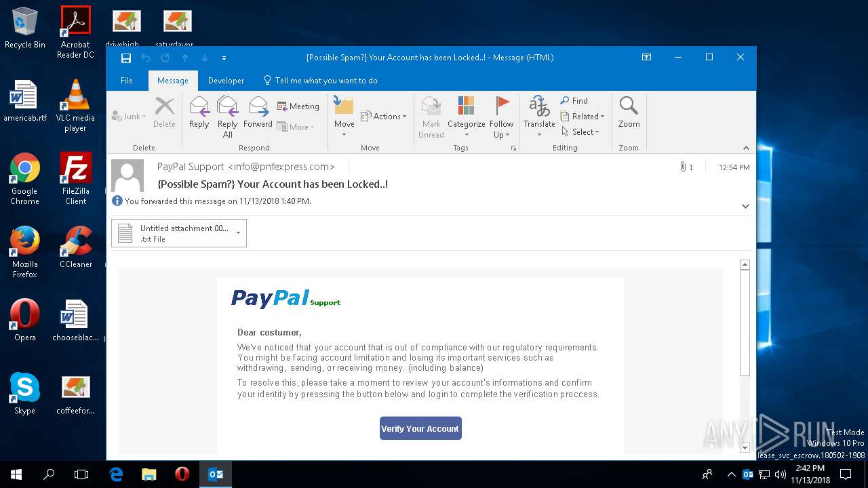Select Google Chrome desktop shortcut
Viewport: 868px width, 488px height.
tap(25, 179)
